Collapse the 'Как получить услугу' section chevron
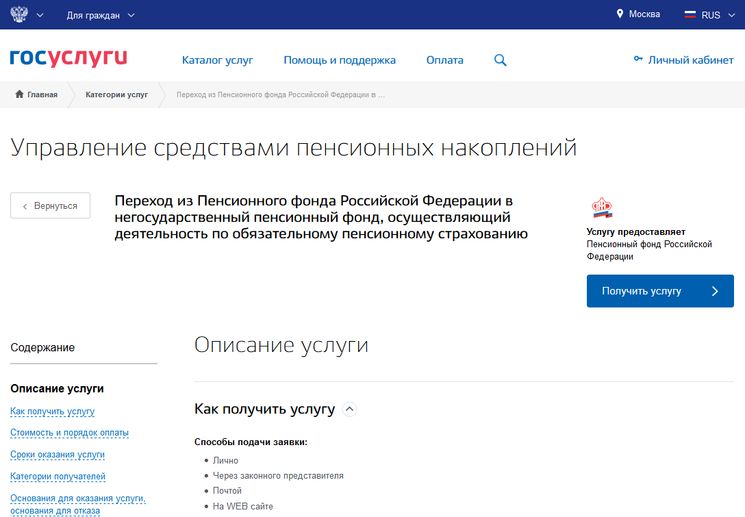The image size is (745, 517). click(349, 409)
